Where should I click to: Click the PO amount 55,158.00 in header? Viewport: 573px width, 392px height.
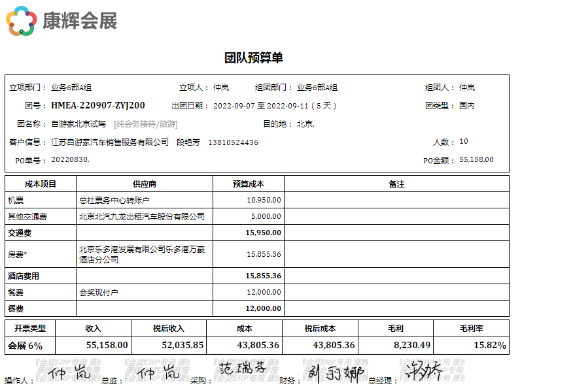coord(476,159)
